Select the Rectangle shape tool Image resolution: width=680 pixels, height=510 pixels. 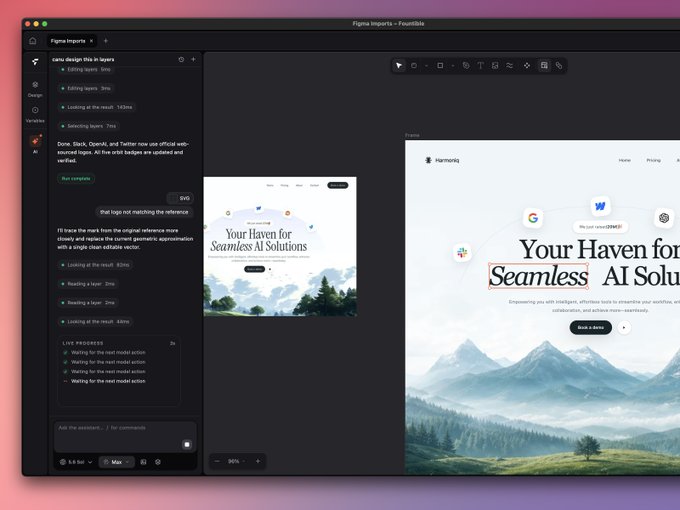(x=440, y=65)
